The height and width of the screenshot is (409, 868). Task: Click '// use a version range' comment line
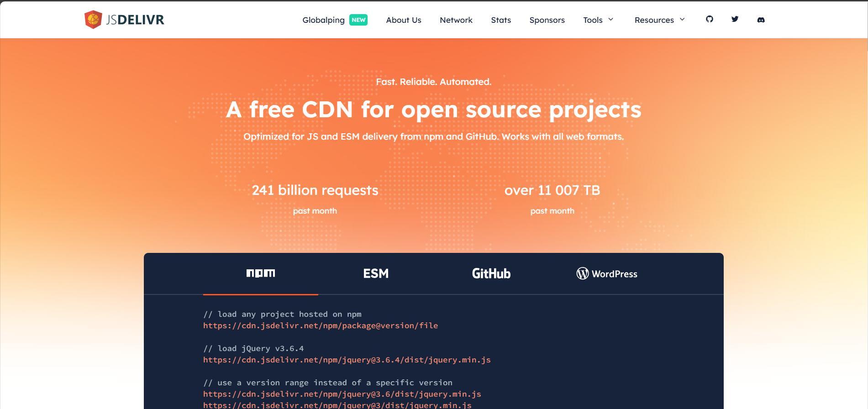[x=328, y=383]
